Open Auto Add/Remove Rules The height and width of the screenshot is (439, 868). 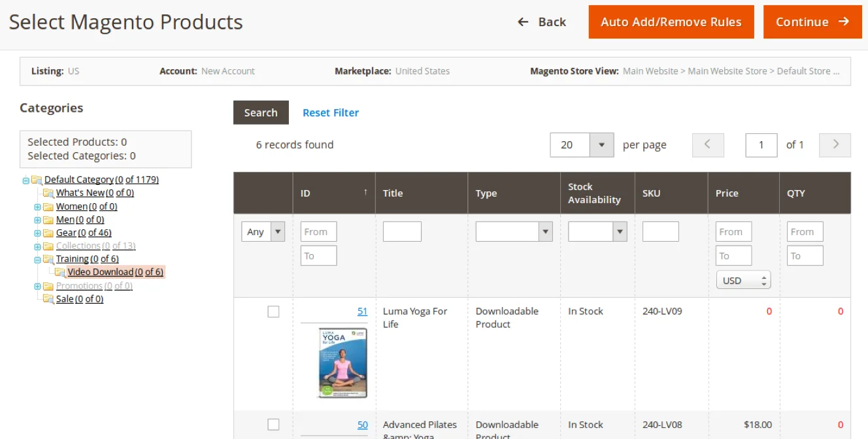[671, 22]
